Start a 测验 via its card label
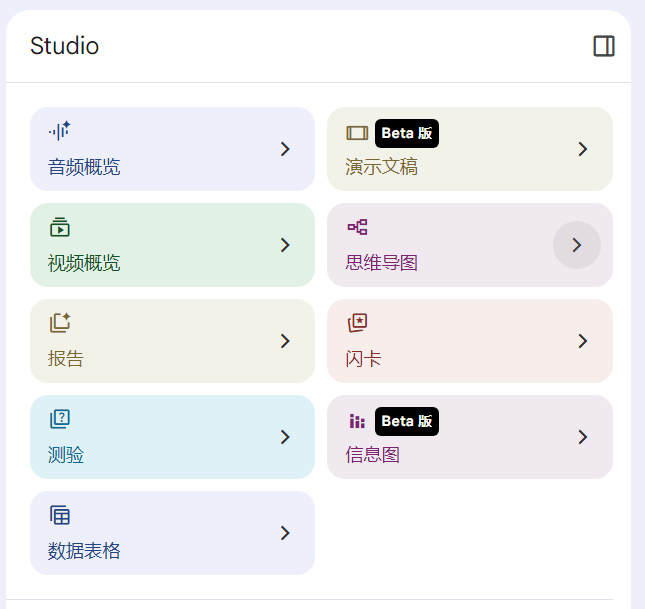The height and width of the screenshot is (609, 645). click(x=66, y=455)
